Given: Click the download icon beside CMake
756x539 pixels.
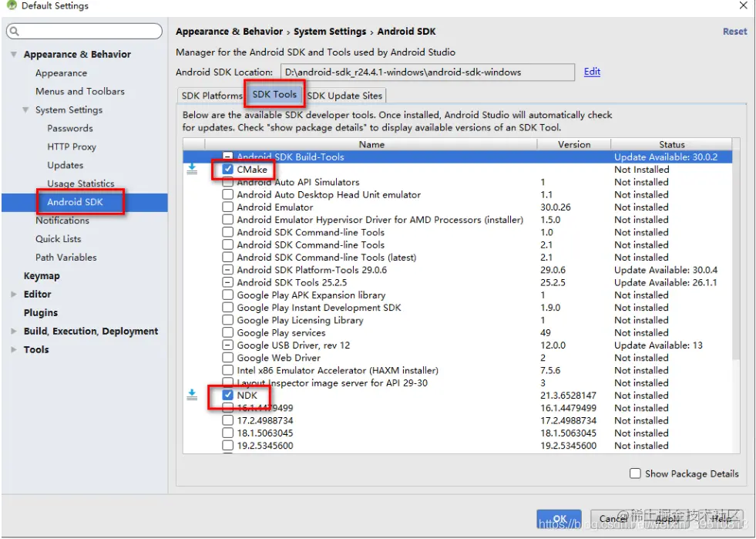Looking at the screenshot, I should point(192,169).
